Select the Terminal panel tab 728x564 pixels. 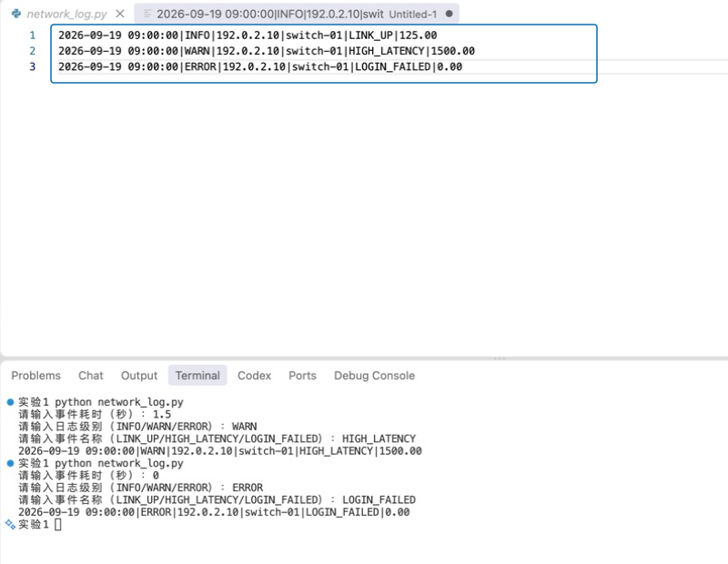click(x=197, y=376)
